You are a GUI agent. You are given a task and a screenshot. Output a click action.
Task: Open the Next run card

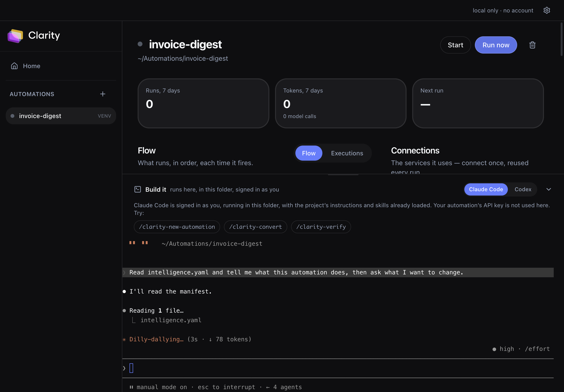(x=478, y=103)
